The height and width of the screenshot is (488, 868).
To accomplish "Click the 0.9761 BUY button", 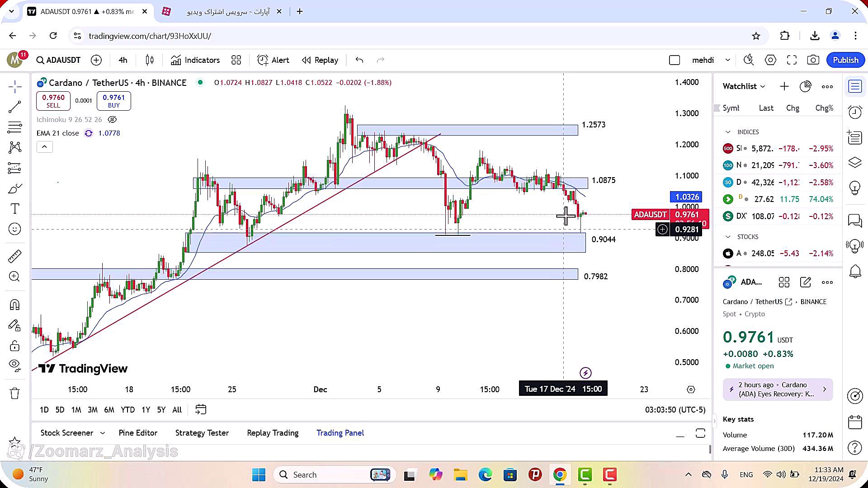I will click(114, 101).
